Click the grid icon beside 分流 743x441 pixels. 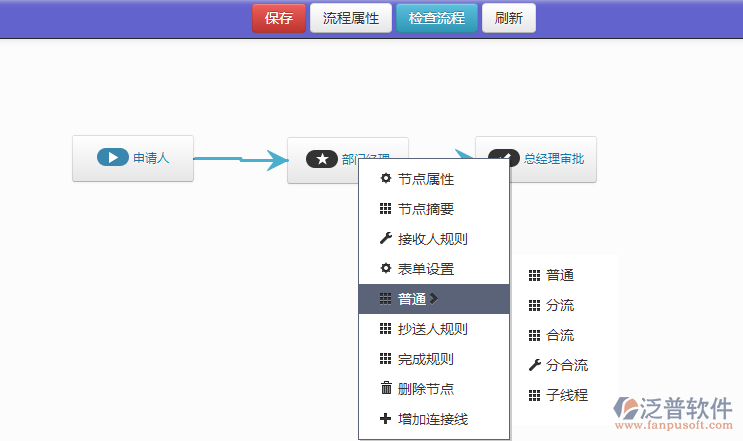point(535,306)
